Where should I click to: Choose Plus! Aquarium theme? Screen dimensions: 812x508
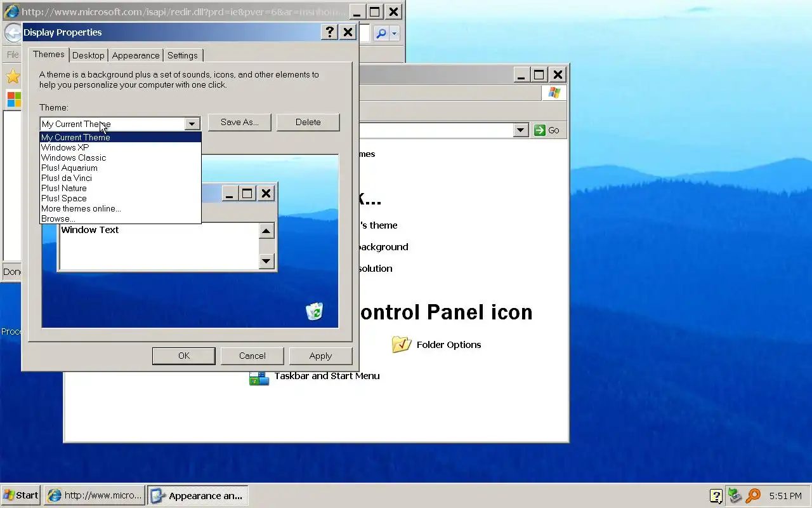pyautogui.click(x=121, y=168)
